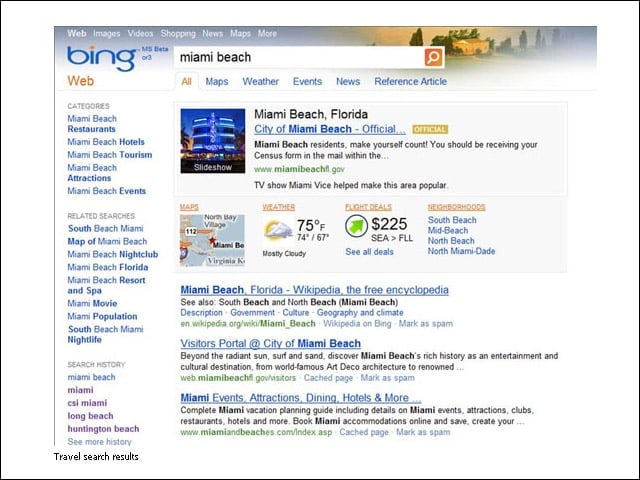
Task: Open the Miami Beach map thumbnail
Action: [x=212, y=240]
